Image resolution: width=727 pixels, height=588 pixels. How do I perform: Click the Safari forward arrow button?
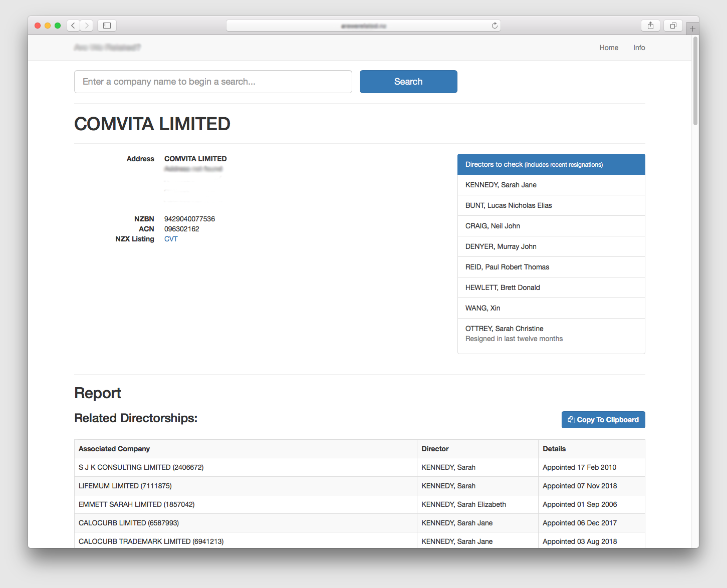click(87, 26)
